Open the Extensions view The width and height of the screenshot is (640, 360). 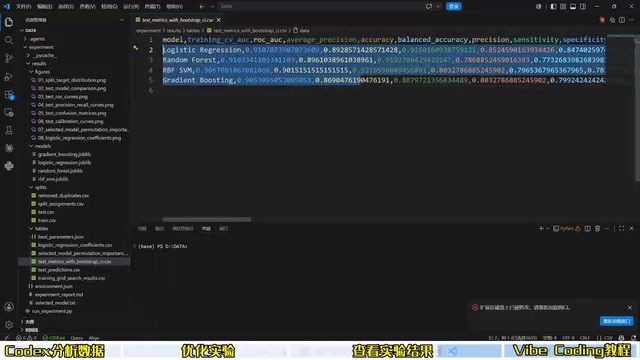pyautogui.click(x=9, y=95)
